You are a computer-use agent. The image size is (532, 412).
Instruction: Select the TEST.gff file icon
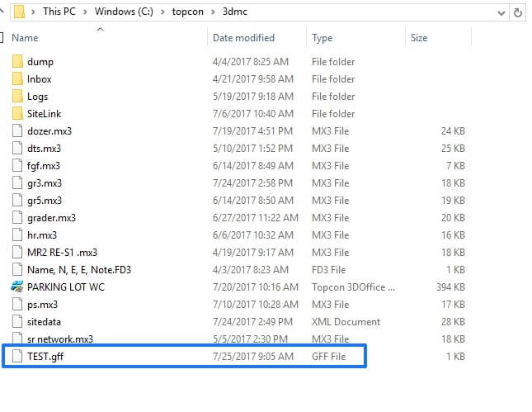[x=17, y=357]
